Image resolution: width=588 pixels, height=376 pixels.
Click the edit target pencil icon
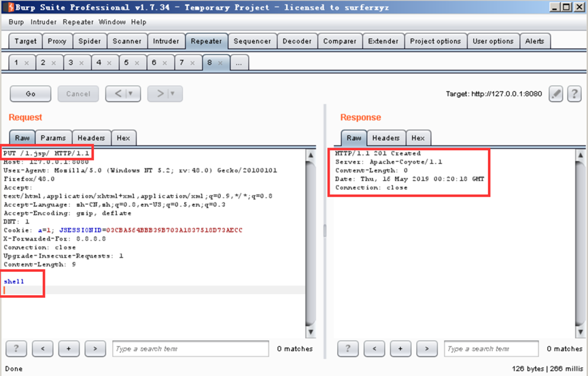point(556,94)
